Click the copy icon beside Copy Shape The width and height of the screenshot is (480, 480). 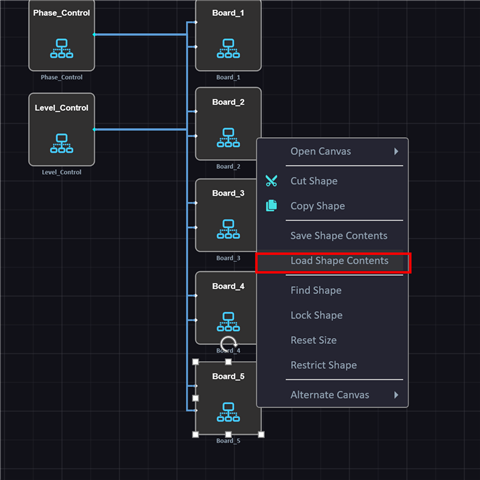coord(271,205)
